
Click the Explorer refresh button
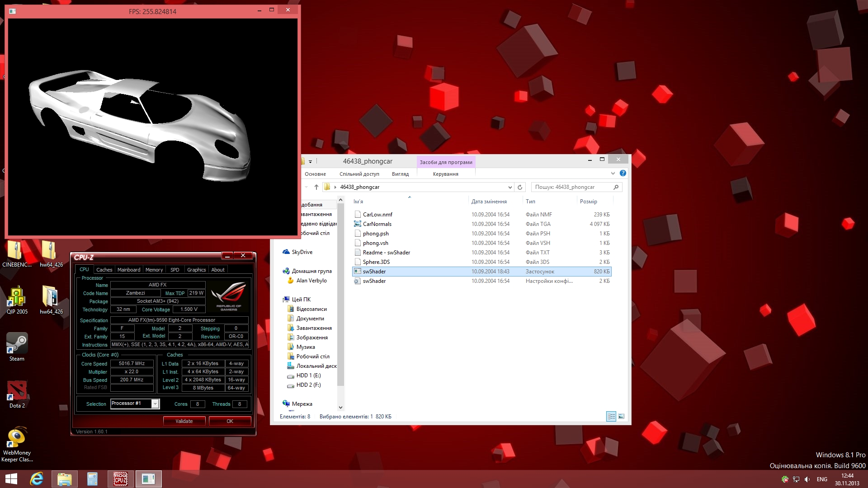click(520, 187)
